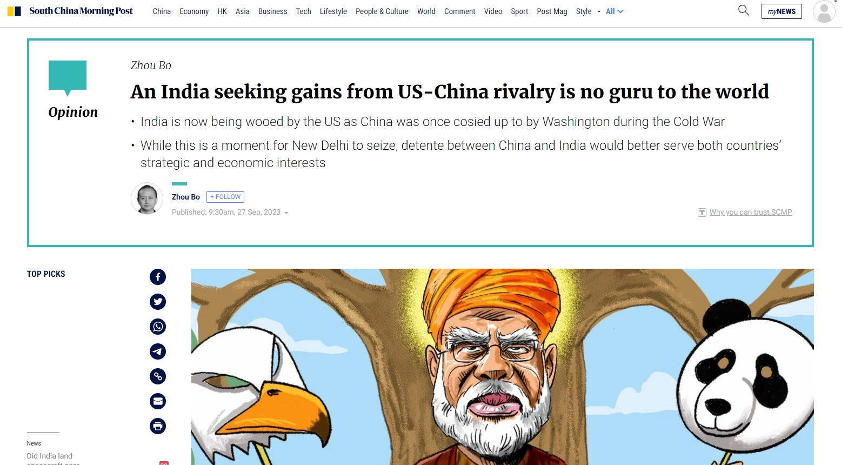Toggle follow for Zhou Bo

coord(225,197)
